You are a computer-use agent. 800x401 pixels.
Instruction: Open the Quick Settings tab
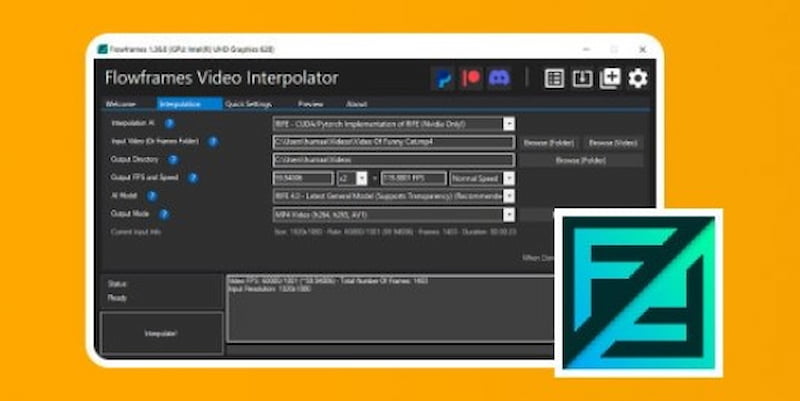pyautogui.click(x=248, y=104)
